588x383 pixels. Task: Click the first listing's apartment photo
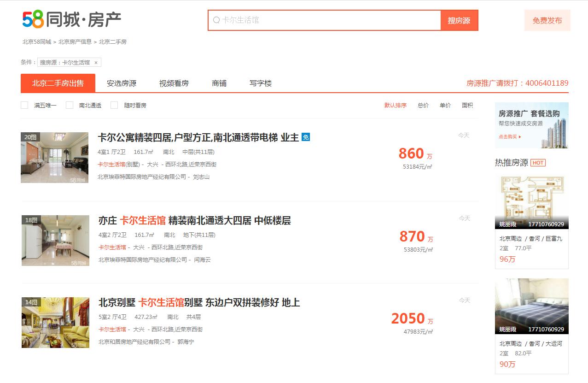55,157
